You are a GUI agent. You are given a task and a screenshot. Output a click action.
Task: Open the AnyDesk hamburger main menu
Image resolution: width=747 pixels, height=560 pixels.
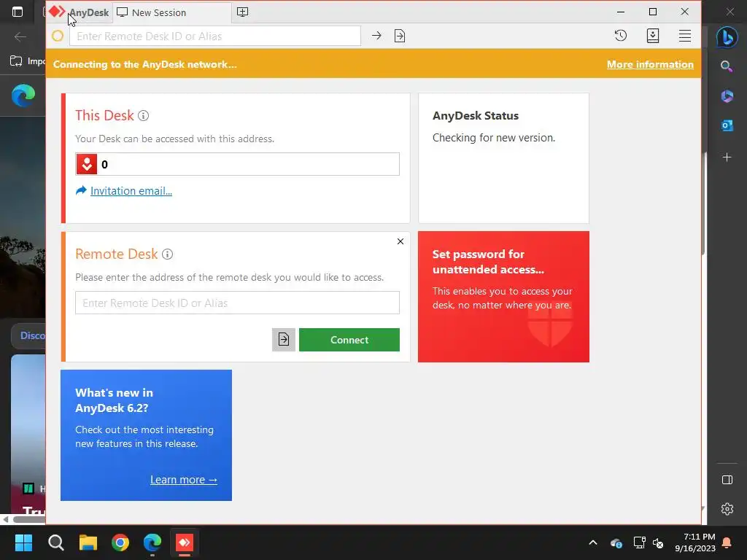click(684, 36)
